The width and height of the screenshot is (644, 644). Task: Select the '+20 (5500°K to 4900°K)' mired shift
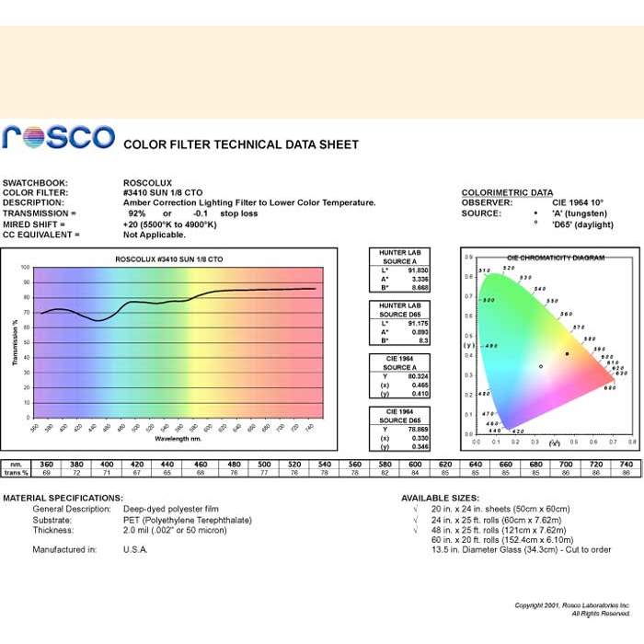[x=169, y=224]
